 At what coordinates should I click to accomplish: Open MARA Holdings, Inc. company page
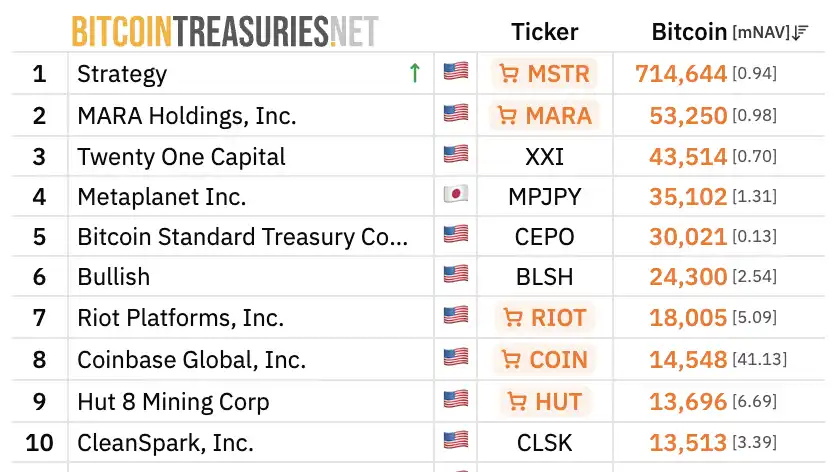187,115
